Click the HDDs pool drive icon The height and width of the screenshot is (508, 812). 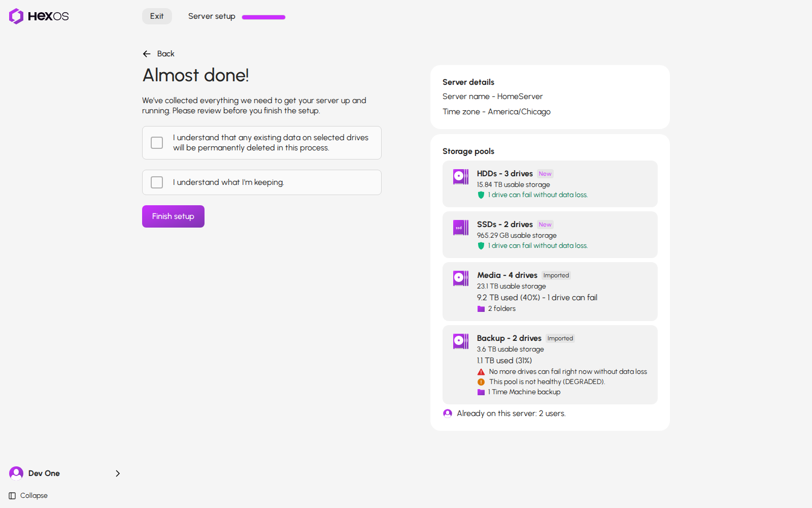click(x=461, y=177)
